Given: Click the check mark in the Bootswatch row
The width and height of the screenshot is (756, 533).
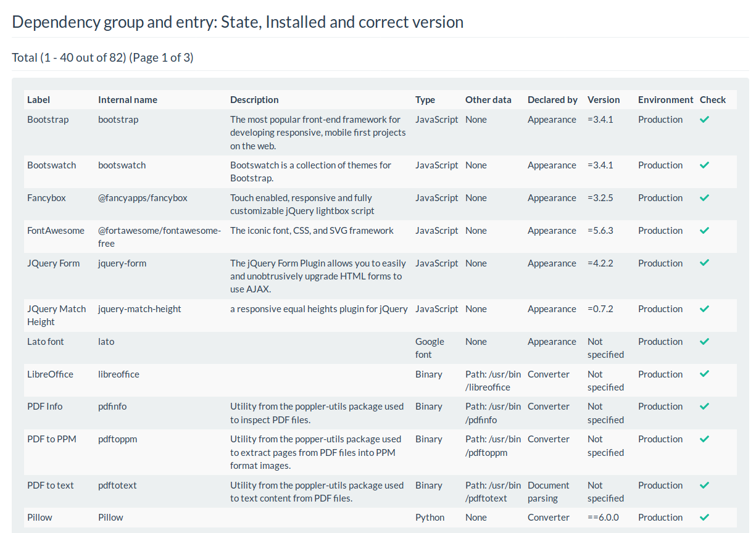Looking at the screenshot, I should 704,165.
